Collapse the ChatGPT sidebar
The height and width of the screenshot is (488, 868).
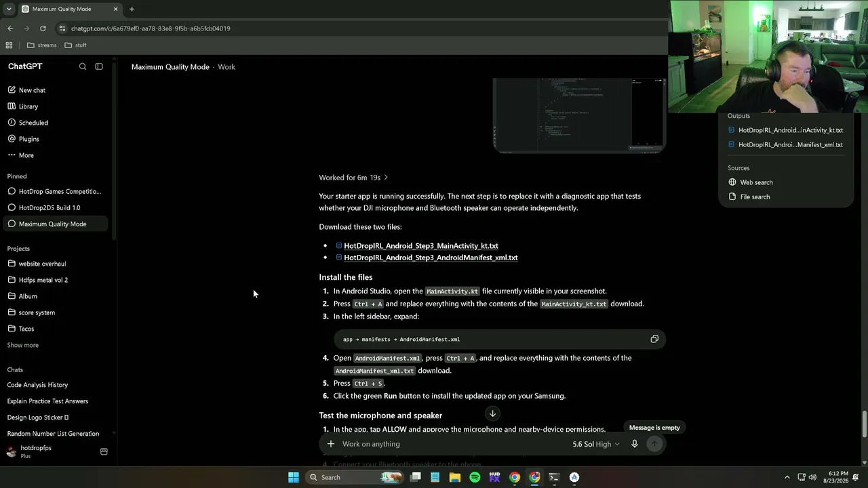[x=99, y=66]
